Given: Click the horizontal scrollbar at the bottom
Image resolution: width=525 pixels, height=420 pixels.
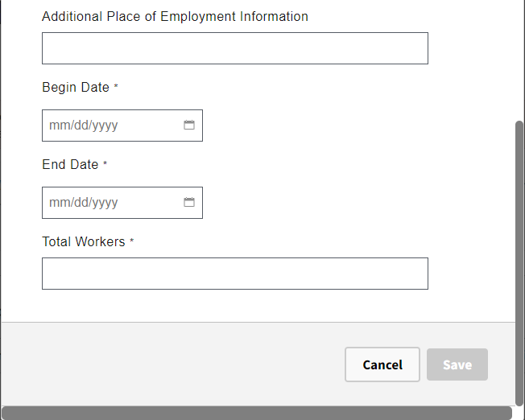Looking at the screenshot, I should 256,413.
